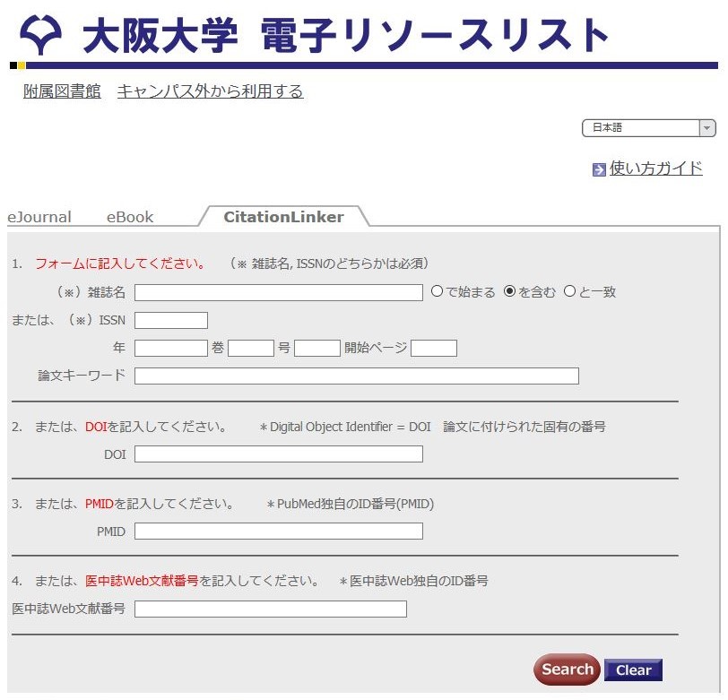Expand the 日本語 language dropdown
The height and width of the screenshot is (700, 728).
click(648, 127)
